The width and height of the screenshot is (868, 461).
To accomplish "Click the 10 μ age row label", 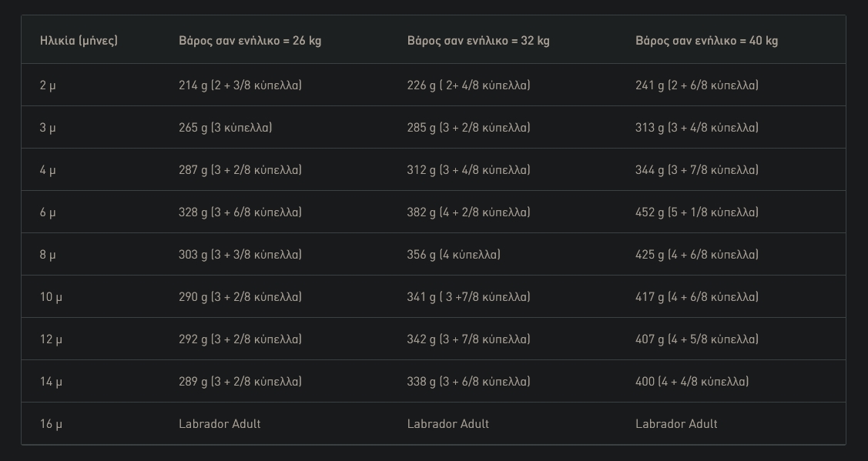I will pos(51,297).
